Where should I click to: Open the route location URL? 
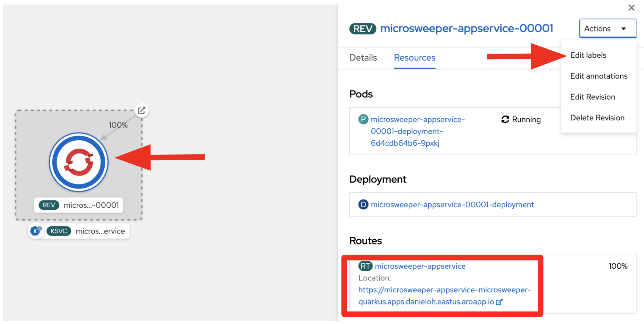click(x=444, y=296)
